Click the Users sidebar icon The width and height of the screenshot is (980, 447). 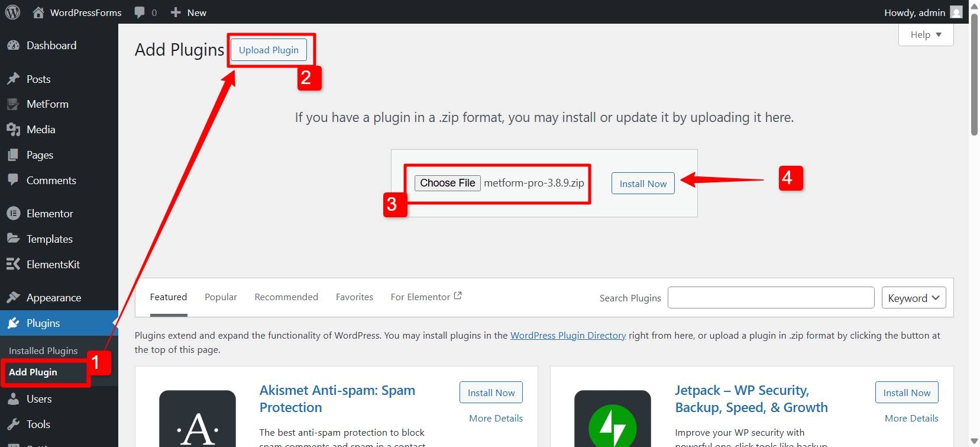pyautogui.click(x=13, y=399)
